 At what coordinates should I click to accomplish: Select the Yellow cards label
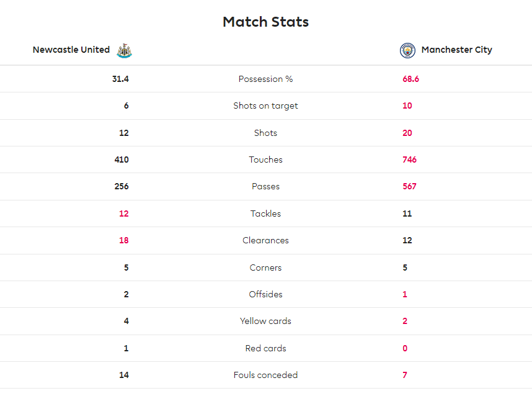pyautogui.click(x=265, y=321)
